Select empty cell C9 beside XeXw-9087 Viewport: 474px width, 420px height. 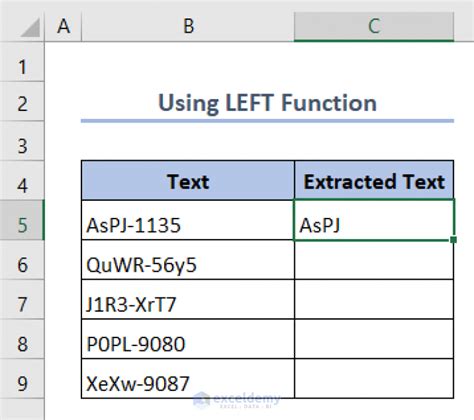point(374,379)
